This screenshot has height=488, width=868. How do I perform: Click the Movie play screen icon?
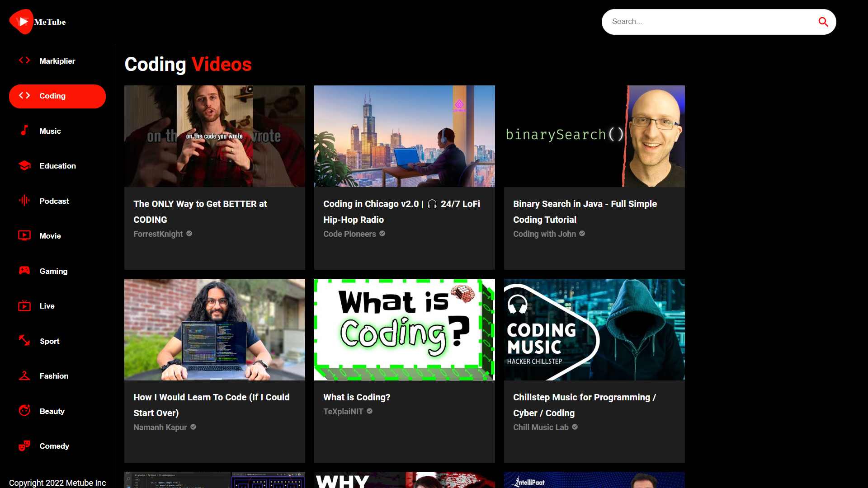(x=24, y=235)
